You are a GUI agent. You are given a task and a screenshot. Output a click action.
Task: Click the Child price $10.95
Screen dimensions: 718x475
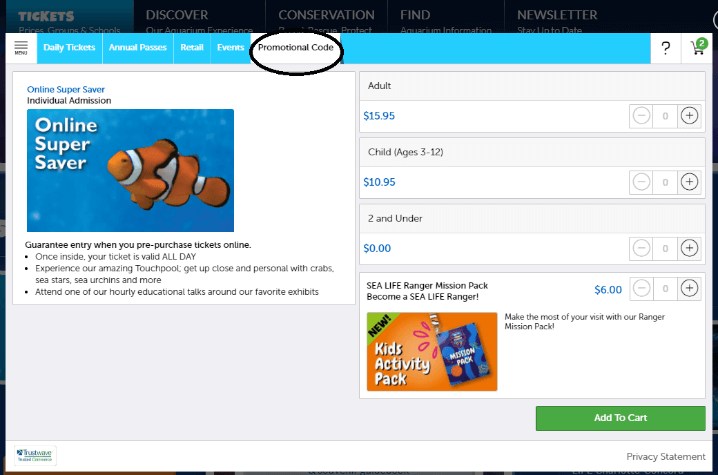[x=379, y=182]
